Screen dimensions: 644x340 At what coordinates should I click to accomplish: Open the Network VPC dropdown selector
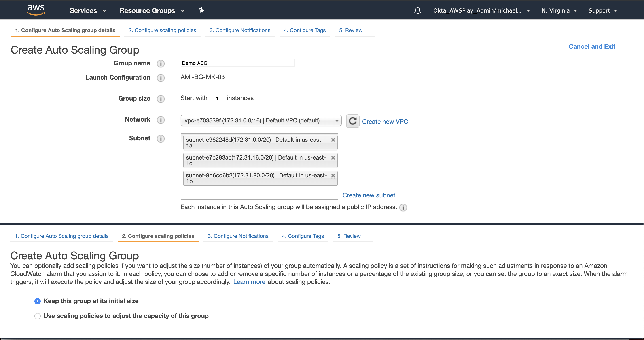[x=261, y=120]
